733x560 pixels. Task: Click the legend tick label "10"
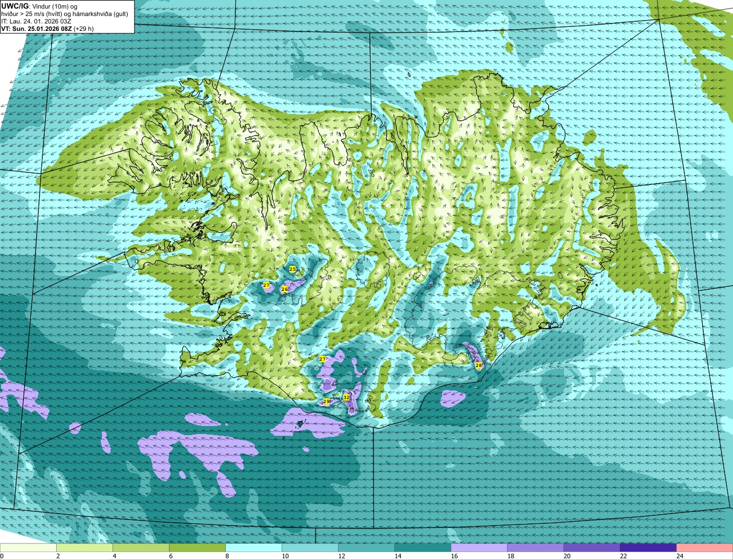[285, 555]
